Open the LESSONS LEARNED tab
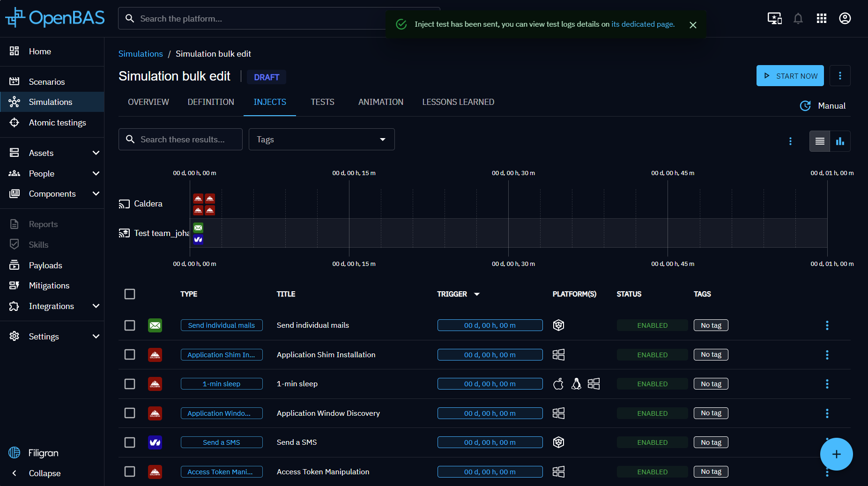The height and width of the screenshot is (486, 868). [x=458, y=102]
